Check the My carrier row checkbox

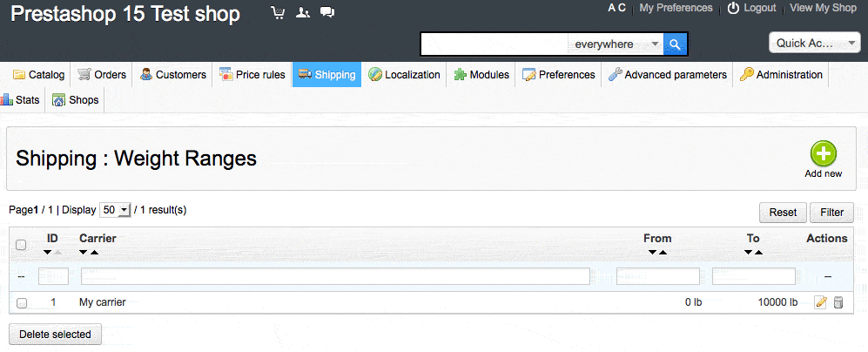(x=22, y=303)
